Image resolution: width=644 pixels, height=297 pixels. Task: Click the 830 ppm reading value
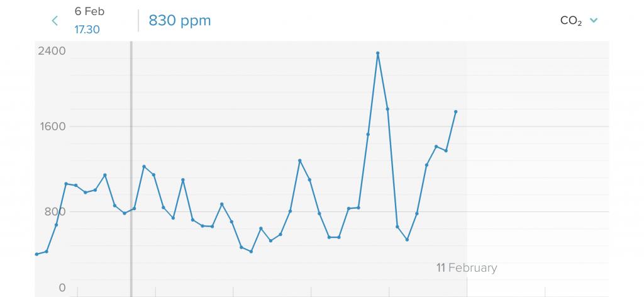[180, 20]
